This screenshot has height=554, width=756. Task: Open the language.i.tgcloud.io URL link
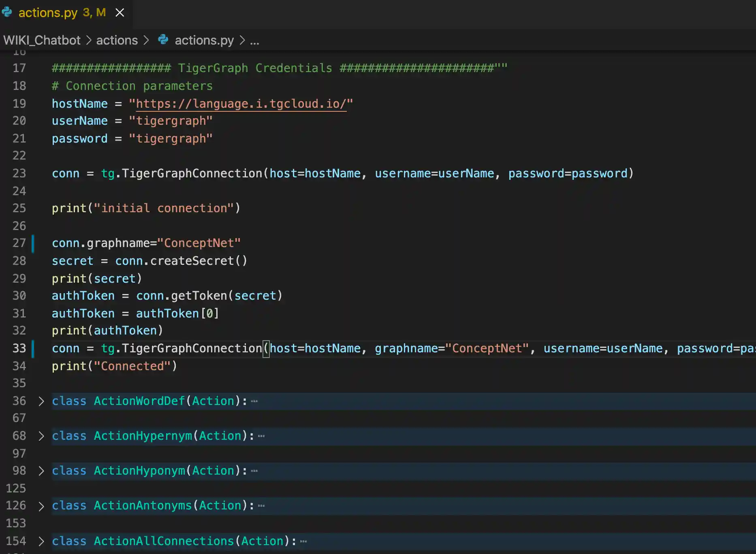241,104
